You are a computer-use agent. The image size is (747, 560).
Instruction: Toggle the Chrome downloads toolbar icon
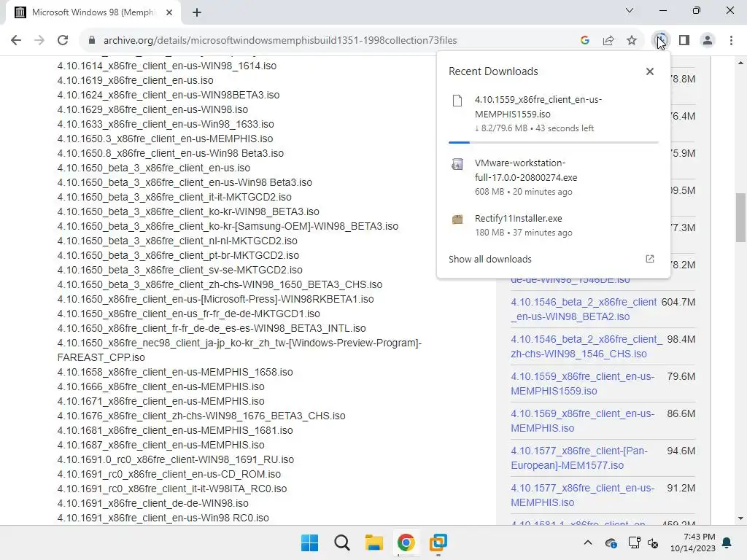(x=661, y=41)
